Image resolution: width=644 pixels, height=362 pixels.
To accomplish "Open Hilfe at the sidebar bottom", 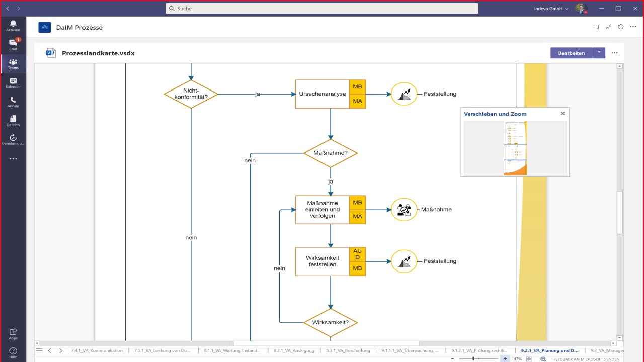I will click(x=13, y=353).
